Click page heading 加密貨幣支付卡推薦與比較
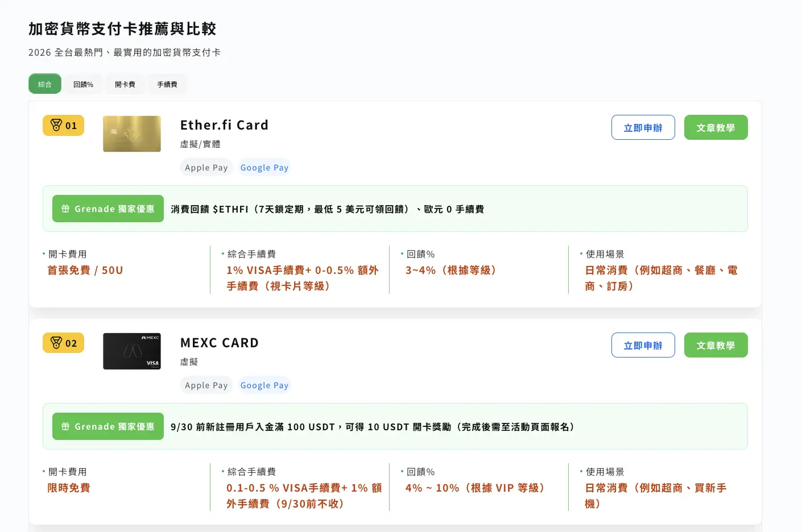The width and height of the screenshot is (802, 532). pyautogui.click(x=122, y=28)
